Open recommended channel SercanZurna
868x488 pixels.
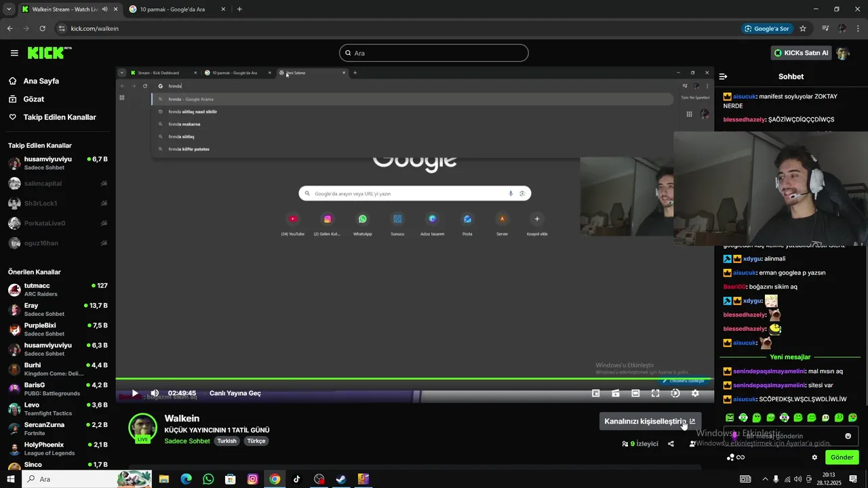point(58,429)
